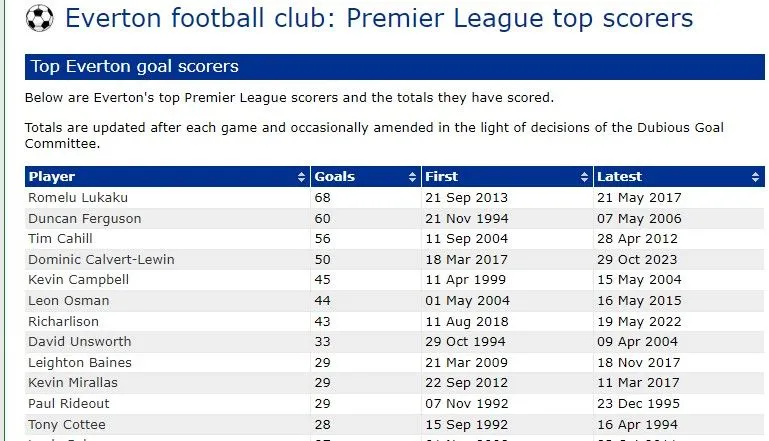Select Richarlison in the scorers list
Image resolution: width=769 pixels, height=441 pixels.
[x=65, y=321]
